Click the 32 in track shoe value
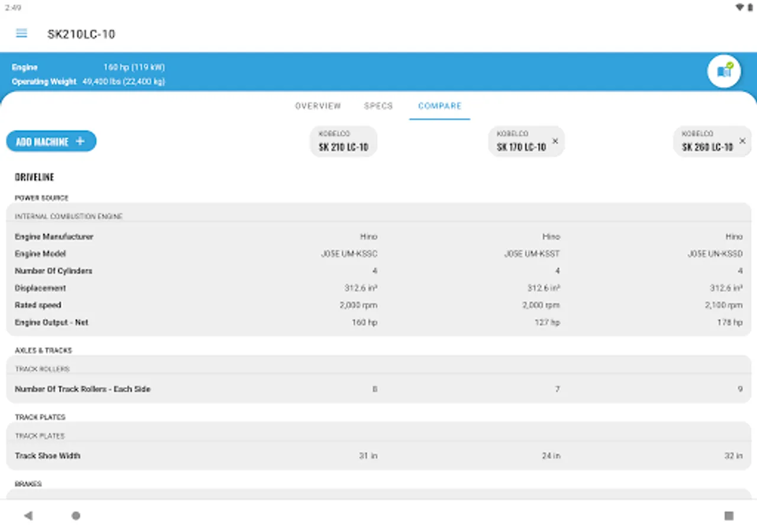The image size is (757, 532). click(x=733, y=456)
